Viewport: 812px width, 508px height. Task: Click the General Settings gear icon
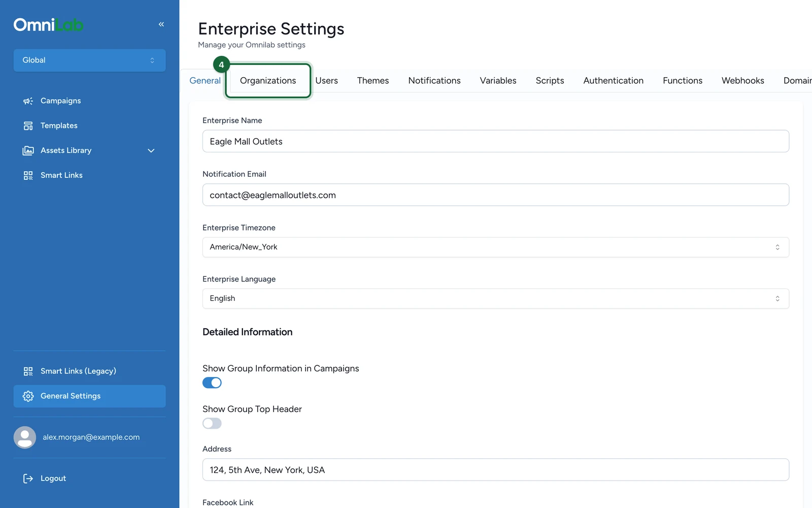pyautogui.click(x=28, y=396)
